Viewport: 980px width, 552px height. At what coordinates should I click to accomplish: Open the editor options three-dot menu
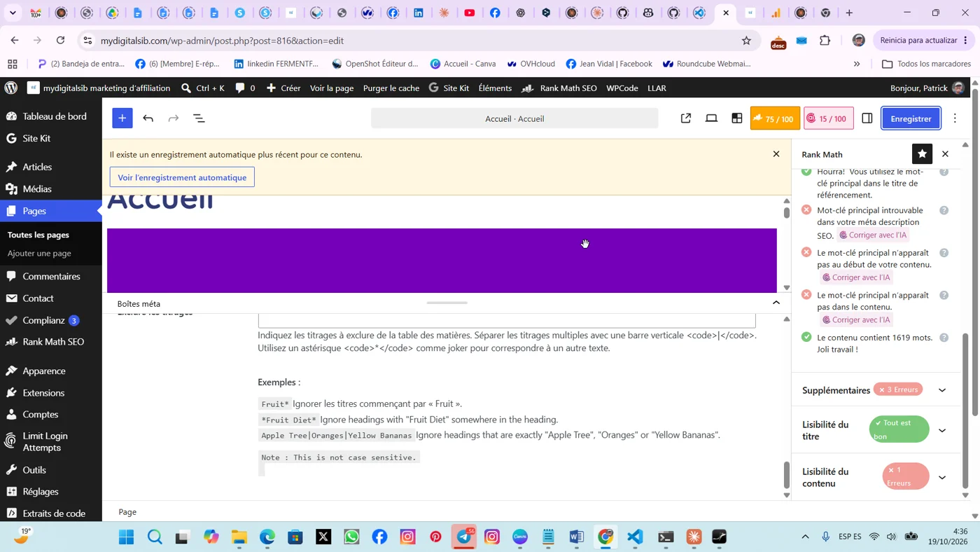(x=955, y=118)
